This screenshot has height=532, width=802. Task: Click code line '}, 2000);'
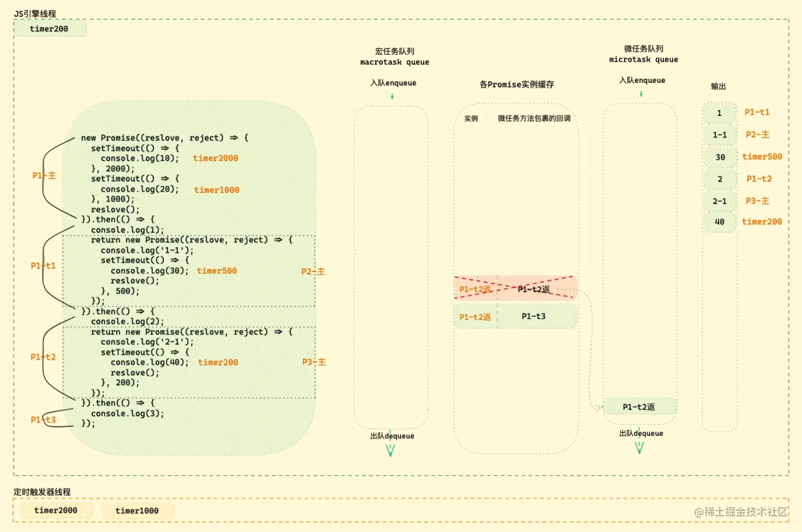tap(112, 168)
